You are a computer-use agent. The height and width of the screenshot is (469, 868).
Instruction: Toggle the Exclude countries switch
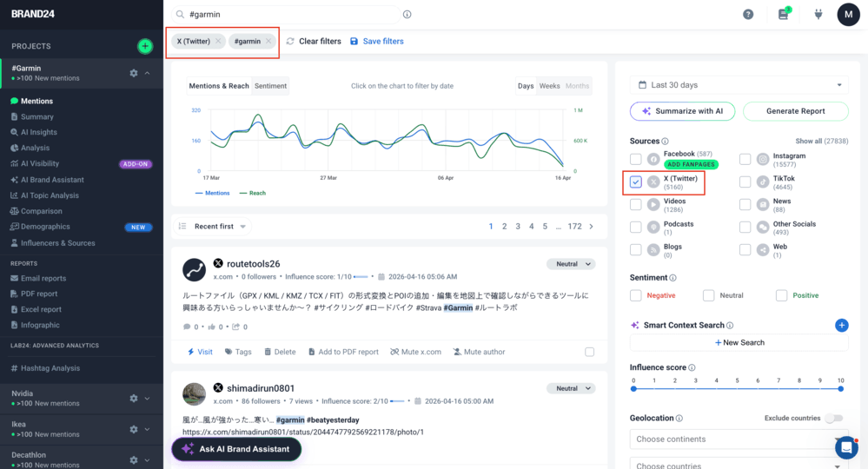(x=833, y=419)
